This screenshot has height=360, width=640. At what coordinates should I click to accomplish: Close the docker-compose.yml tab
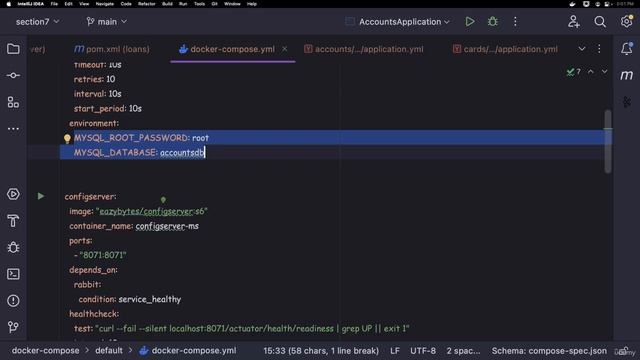pos(284,49)
